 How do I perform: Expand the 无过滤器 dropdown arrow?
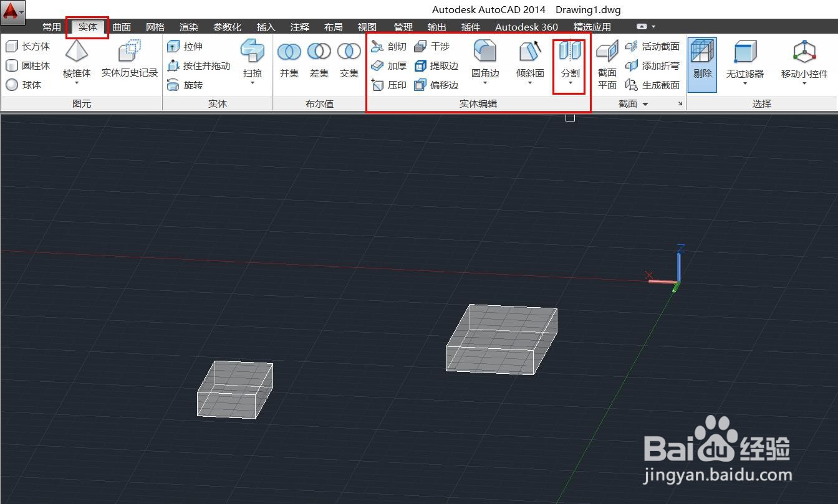click(744, 83)
